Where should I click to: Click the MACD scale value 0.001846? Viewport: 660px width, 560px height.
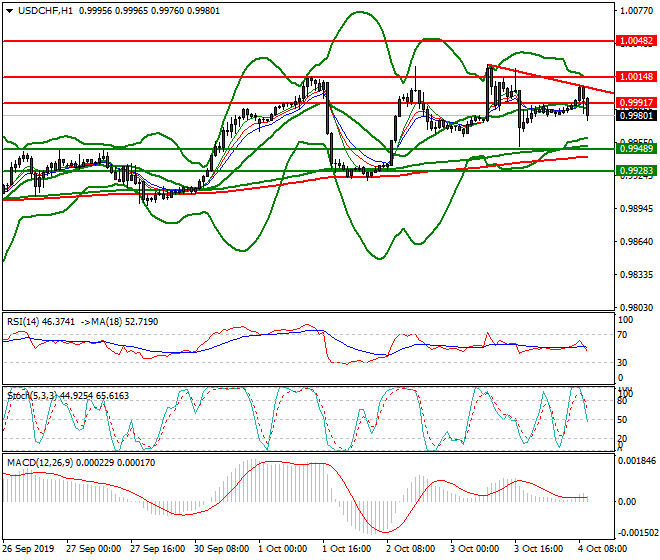(x=637, y=461)
